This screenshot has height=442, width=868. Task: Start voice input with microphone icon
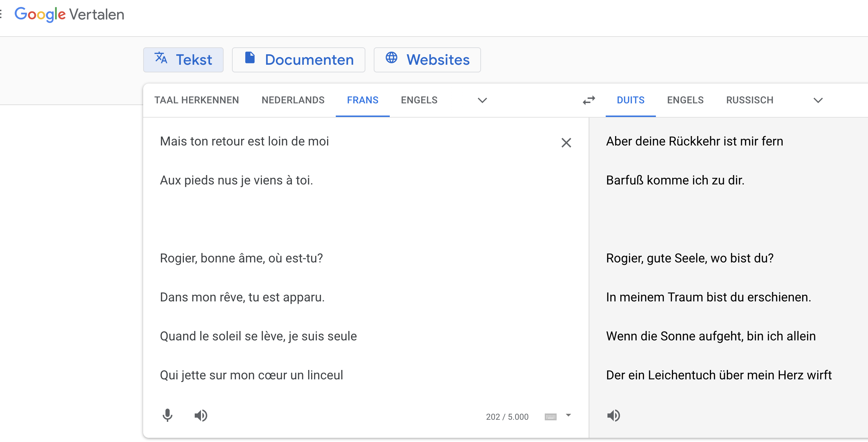tap(168, 415)
